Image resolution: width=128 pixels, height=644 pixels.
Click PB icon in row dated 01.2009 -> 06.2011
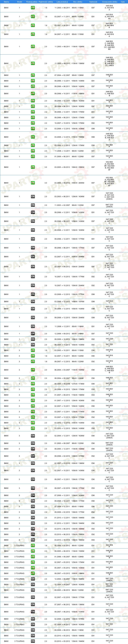coord(33,156)
